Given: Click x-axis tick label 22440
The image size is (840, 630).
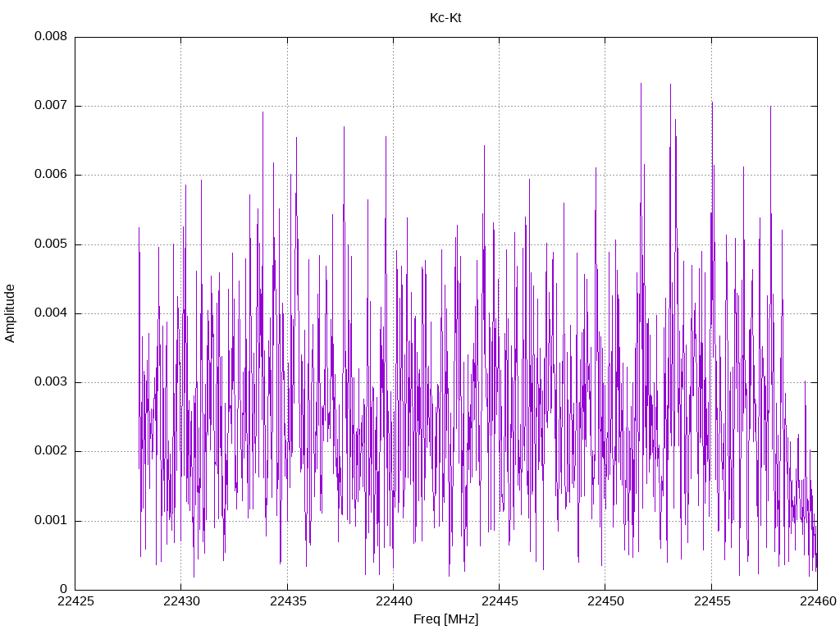Looking at the screenshot, I should click(x=394, y=601).
